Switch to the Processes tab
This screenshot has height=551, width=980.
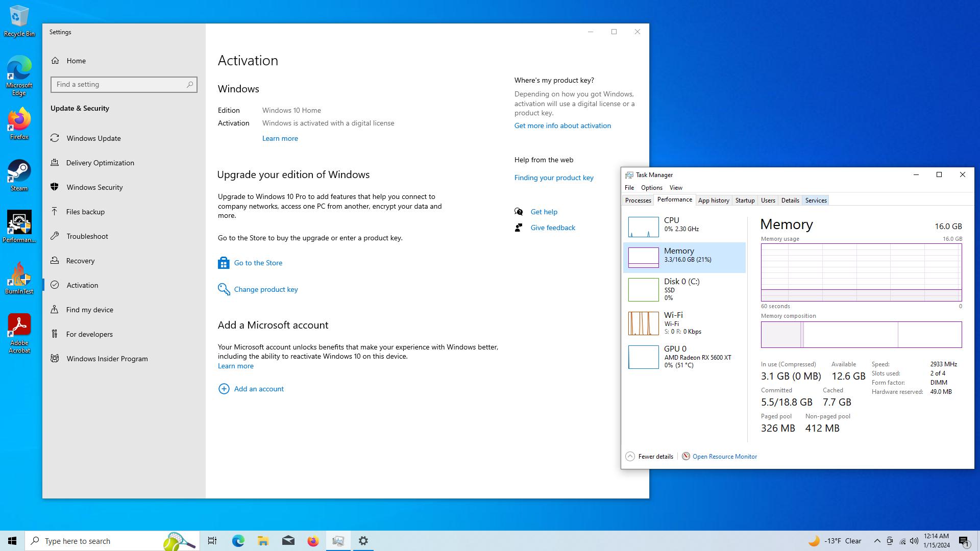638,201
